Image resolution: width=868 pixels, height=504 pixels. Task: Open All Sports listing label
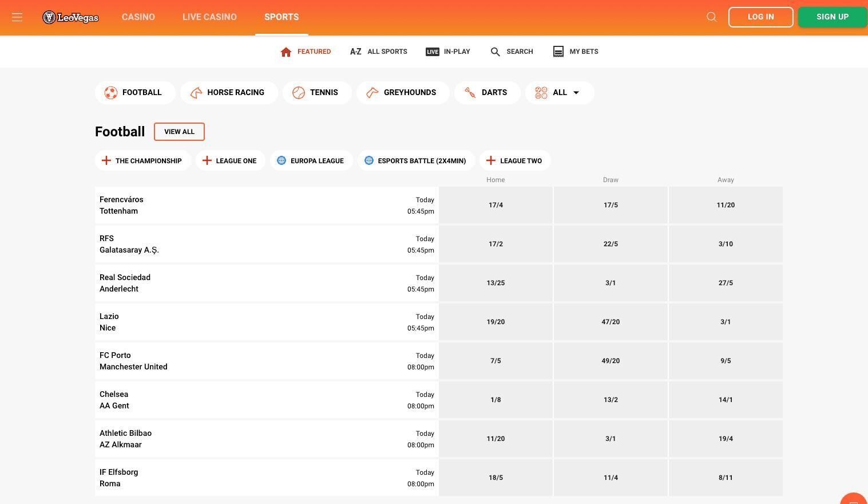click(387, 52)
